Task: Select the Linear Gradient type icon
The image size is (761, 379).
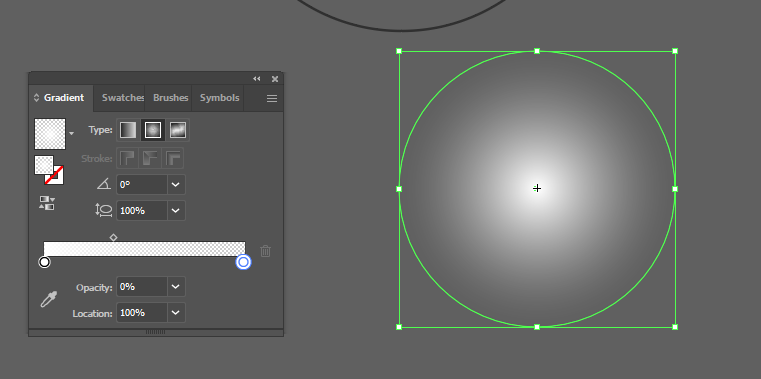Action: tap(128, 130)
